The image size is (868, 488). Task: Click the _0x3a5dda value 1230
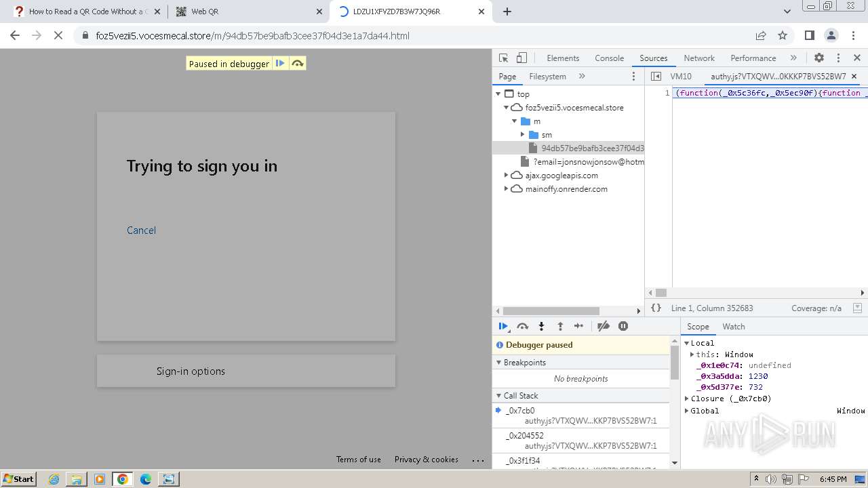pos(758,376)
